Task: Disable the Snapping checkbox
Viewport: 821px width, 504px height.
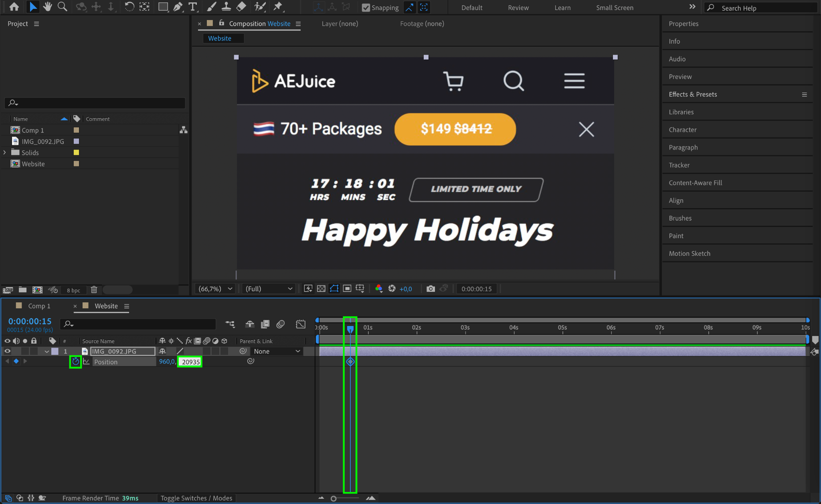Action: (x=366, y=8)
